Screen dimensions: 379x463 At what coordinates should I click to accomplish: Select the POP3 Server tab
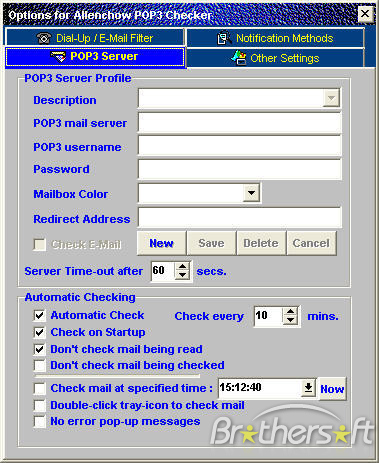pyautogui.click(x=95, y=57)
